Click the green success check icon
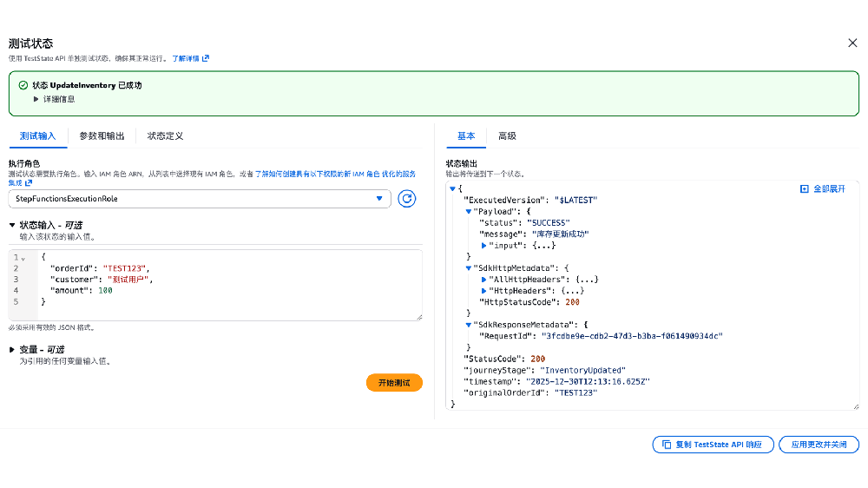 click(x=23, y=85)
